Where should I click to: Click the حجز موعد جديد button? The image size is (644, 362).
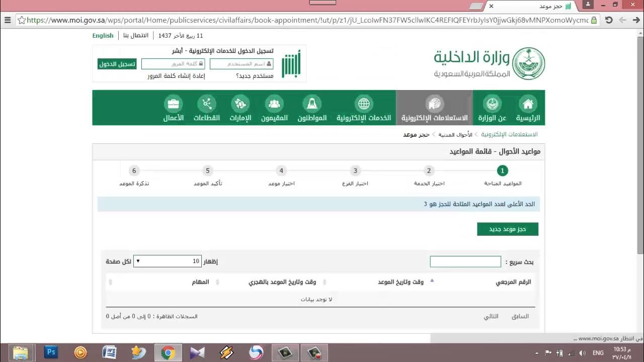click(x=507, y=229)
